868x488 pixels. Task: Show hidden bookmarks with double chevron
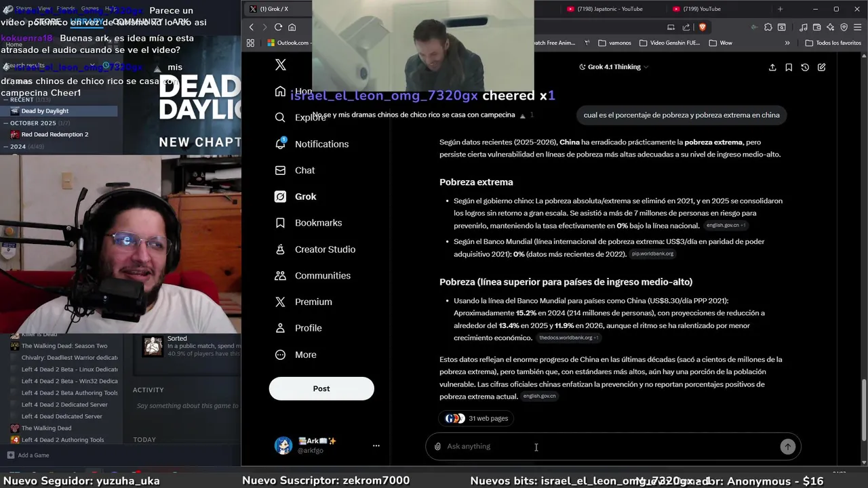[787, 43]
